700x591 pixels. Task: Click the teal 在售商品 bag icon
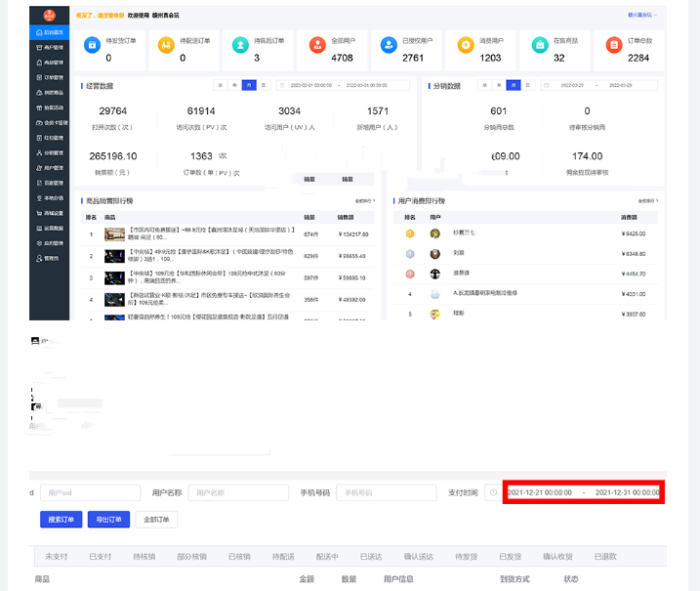540,45
